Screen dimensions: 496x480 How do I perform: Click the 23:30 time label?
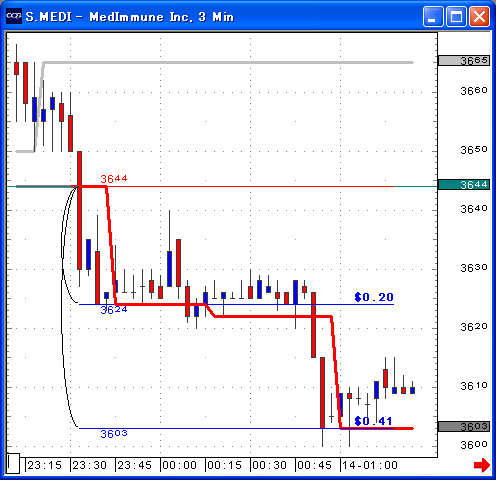click(x=89, y=465)
